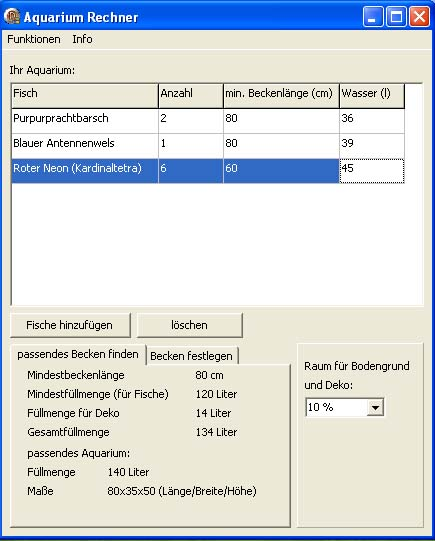This screenshot has height=541, width=435.
Task: Click Wasser value 36 for Purpurprachtbarsch
Action: tap(372, 121)
